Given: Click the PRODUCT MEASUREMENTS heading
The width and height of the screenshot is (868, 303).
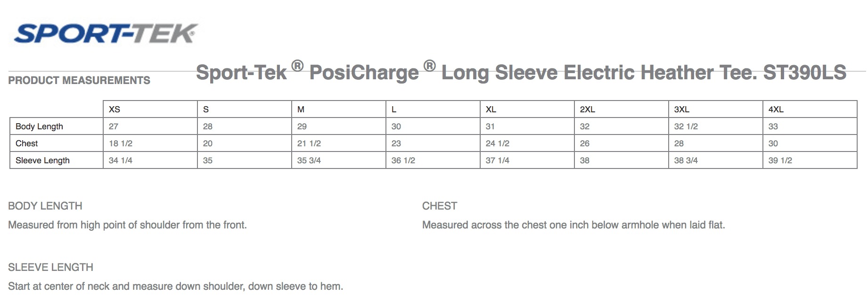Looking at the screenshot, I should (79, 80).
